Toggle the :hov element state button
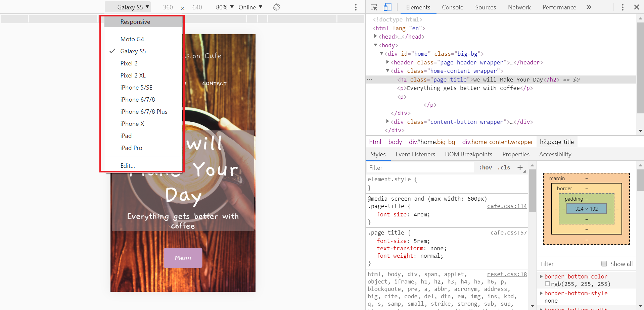 (x=486, y=167)
